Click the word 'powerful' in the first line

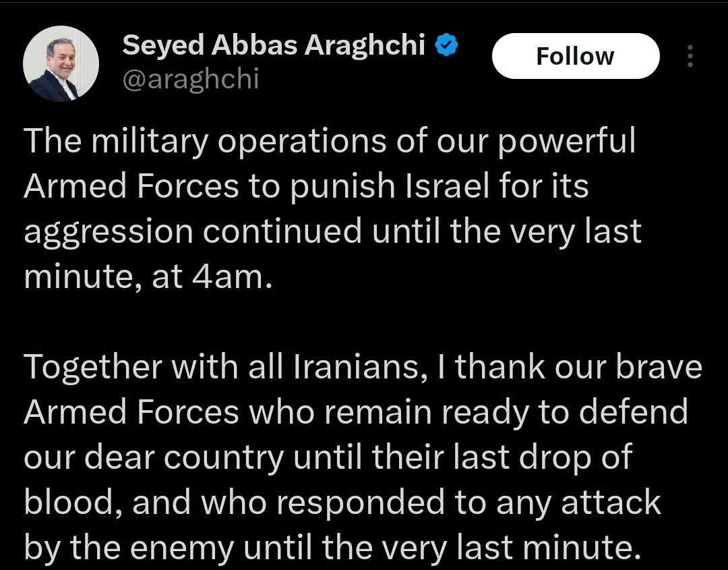[x=567, y=141]
